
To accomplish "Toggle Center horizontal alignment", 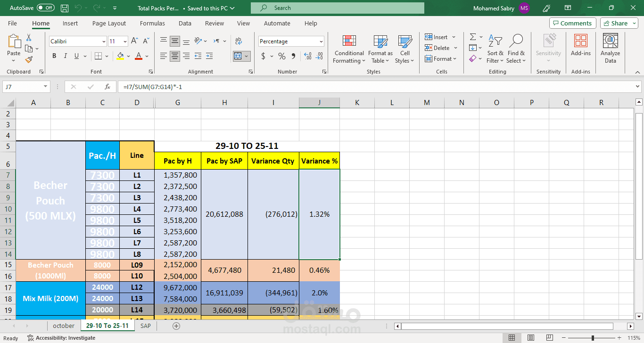I will [175, 56].
